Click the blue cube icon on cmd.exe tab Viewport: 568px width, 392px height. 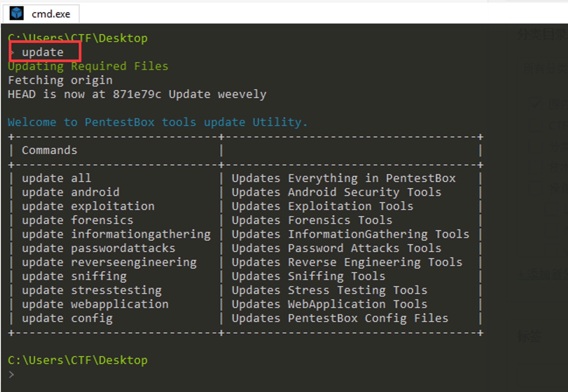16,13
